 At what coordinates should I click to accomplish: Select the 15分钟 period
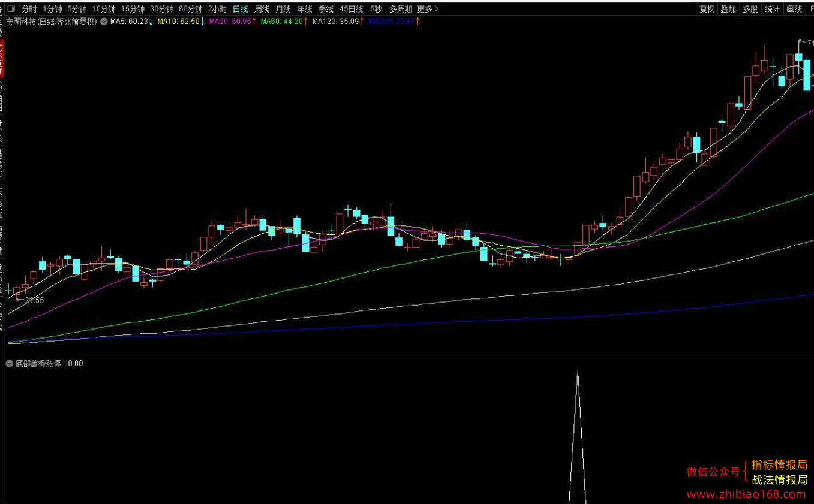(x=133, y=9)
